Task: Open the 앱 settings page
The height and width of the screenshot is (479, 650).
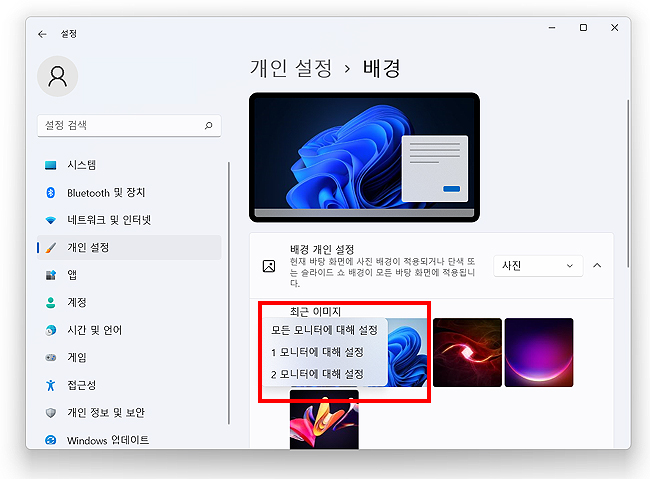Action: tap(129, 275)
